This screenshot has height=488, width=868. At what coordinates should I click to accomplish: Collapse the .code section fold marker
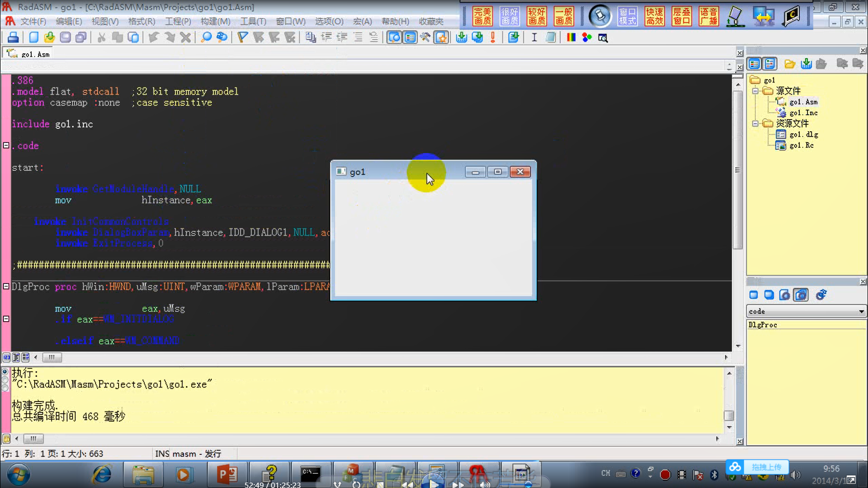pyautogui.click(x=6, y=145)
